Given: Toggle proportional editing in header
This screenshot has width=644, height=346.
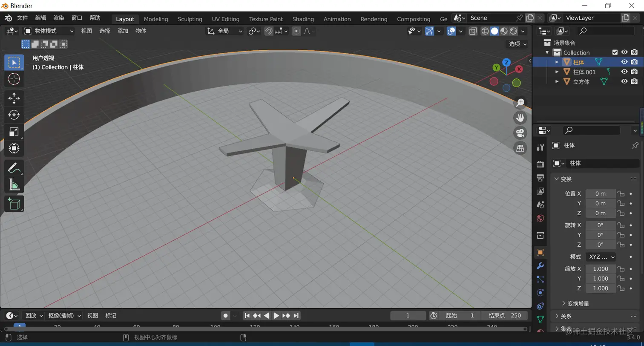Looking at the screenshot, I should tap(296, 31).
